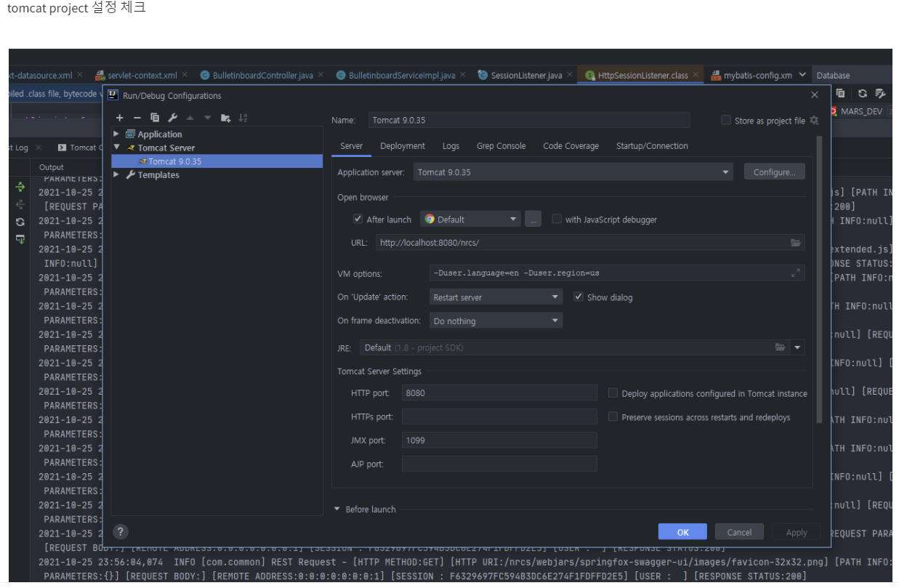Click the AJP port field
The height and width of the screenshot is (588, 899).
499,464
